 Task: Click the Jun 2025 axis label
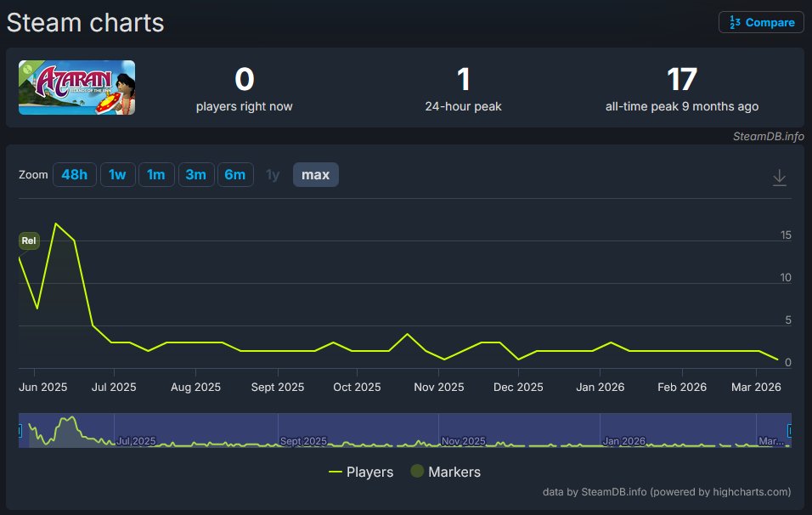[43, 387]
